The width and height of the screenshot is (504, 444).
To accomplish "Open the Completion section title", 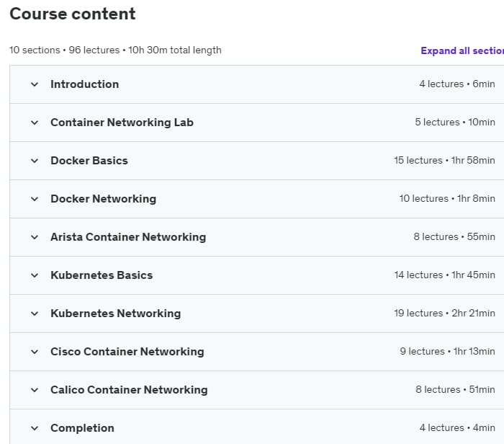I will [x=82, y=428].
